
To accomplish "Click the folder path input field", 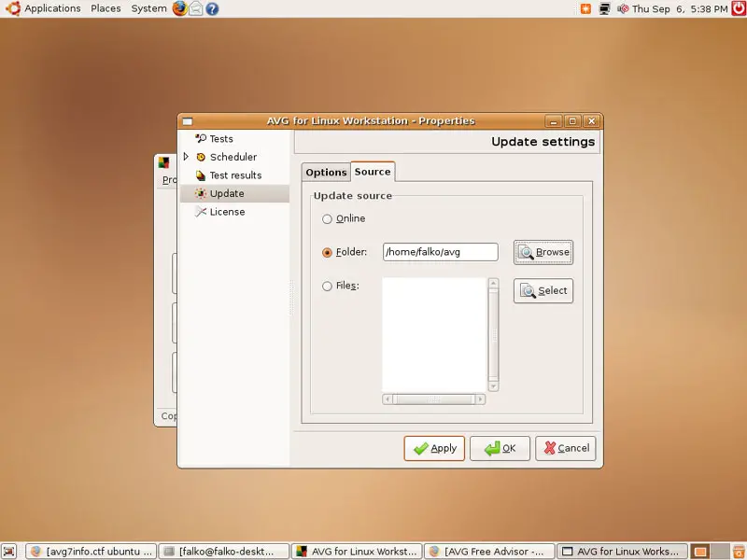I will 440,252.
